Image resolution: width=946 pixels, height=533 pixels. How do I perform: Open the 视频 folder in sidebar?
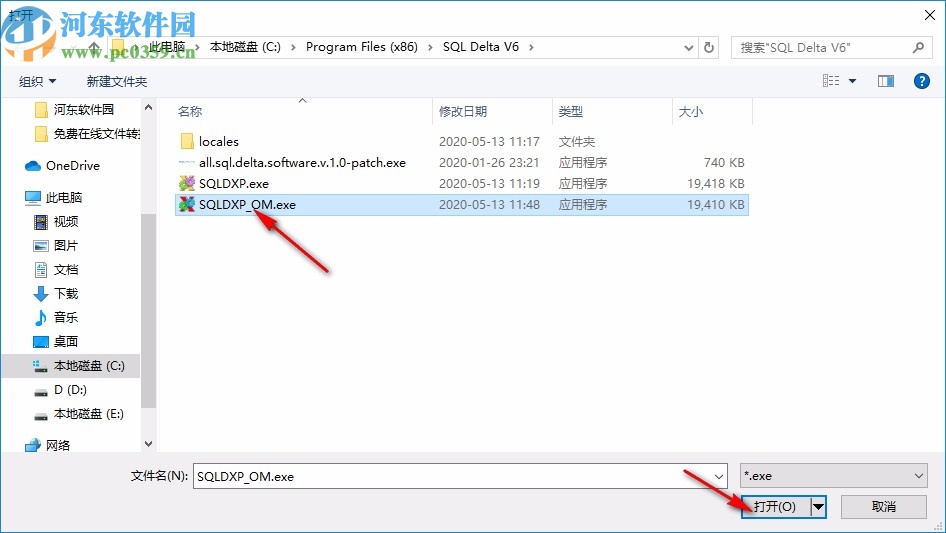pyautogui.click(x=56, y=222)
